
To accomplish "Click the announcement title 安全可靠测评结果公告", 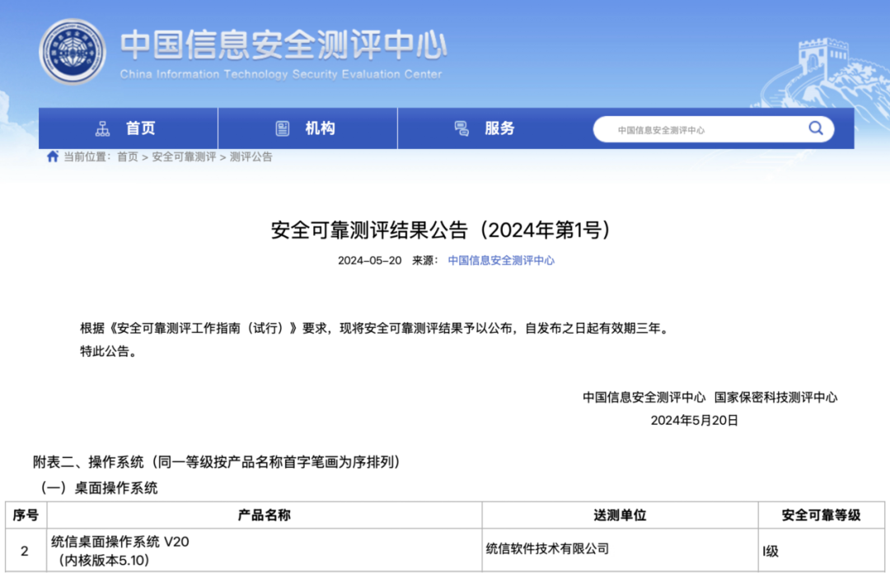I will coord(440,230).
